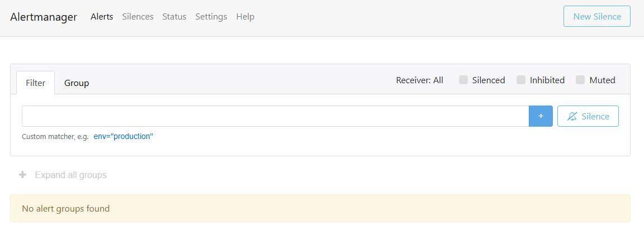Open the Receiver: All dropdown
644x230 pixels.
[419, 80]
